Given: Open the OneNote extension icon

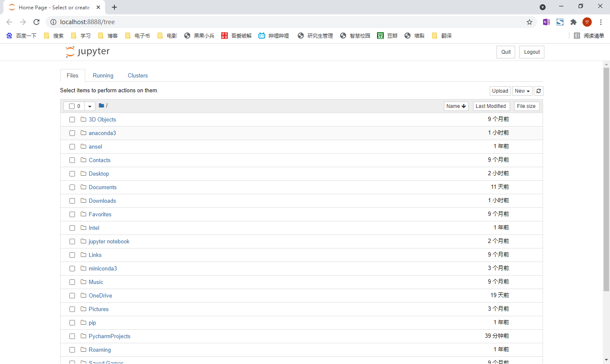Looking at the screenshot, I should click(x=546, y=22).
